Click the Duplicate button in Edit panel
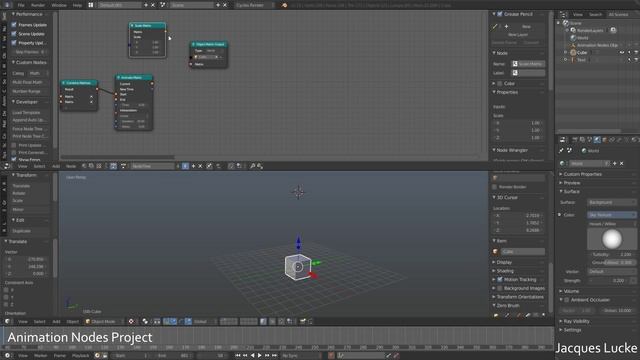This screenshot has width=640, height=360. (29, 231)
